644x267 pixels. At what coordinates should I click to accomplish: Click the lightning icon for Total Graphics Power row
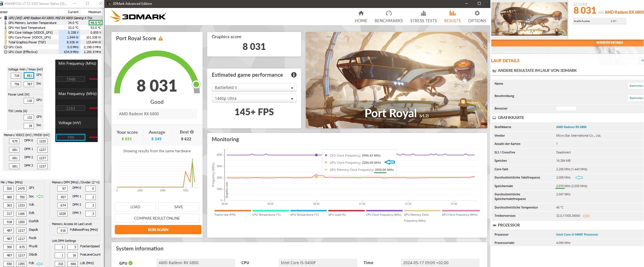point(6,42)
